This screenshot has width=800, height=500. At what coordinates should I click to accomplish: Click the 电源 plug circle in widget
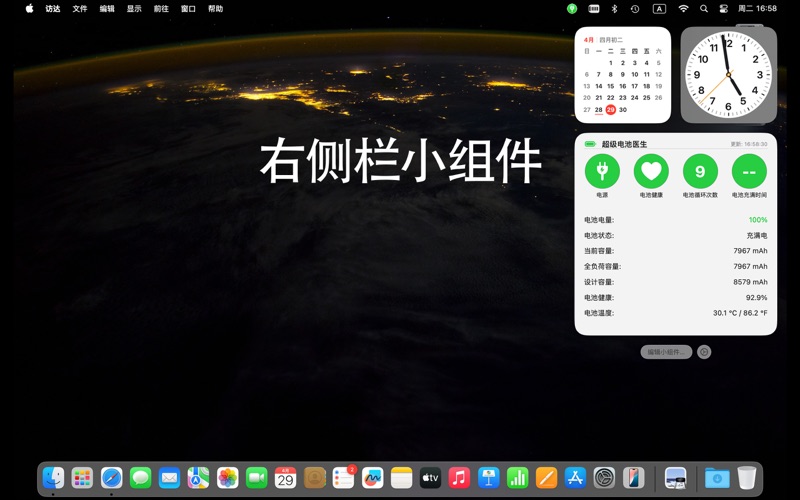point(602,171)
